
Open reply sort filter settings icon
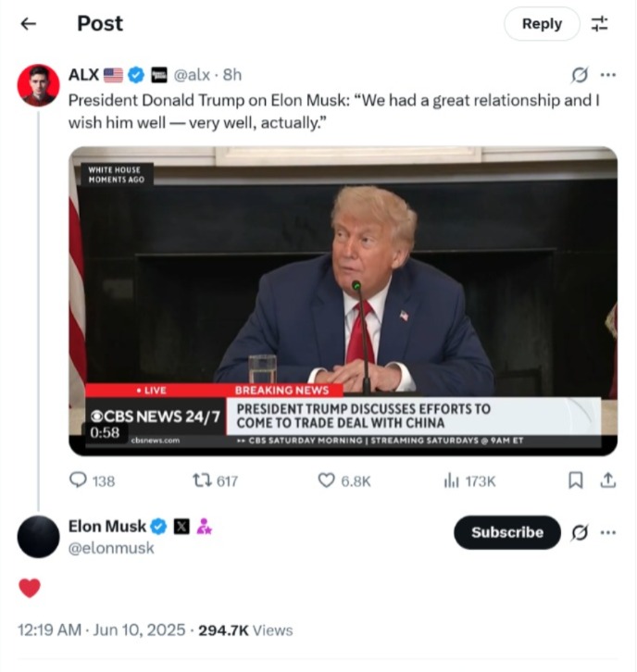pos(600,24)
